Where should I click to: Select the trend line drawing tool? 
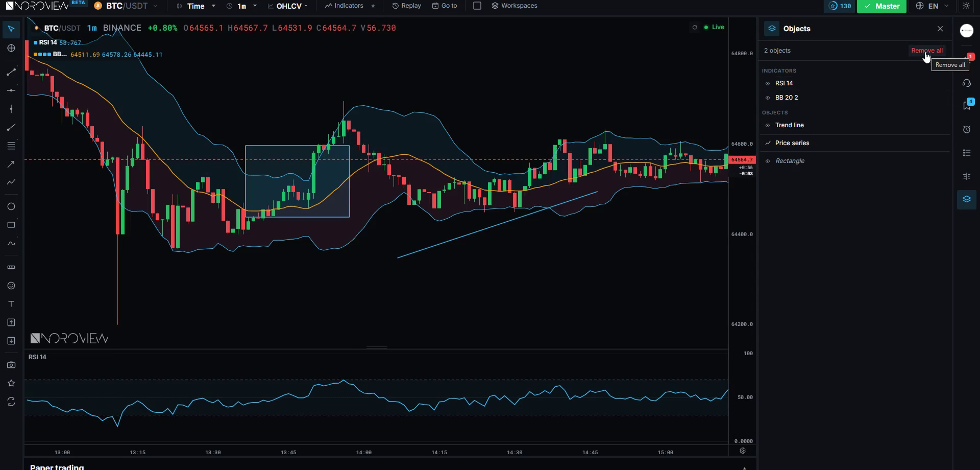(11, 72)
